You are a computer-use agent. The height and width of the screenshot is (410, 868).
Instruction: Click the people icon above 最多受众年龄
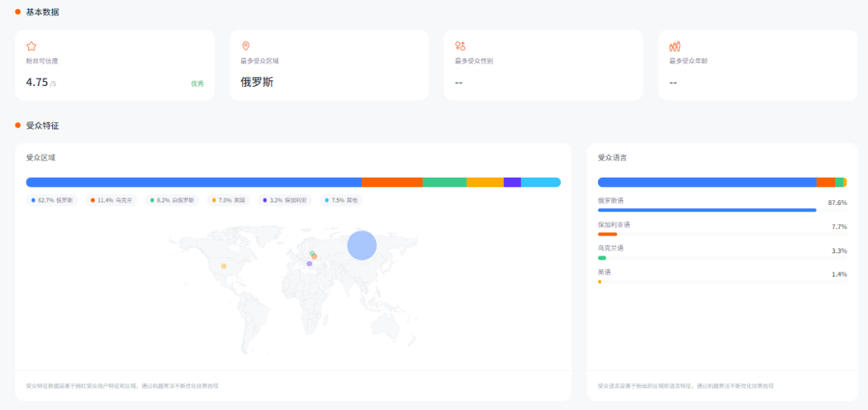coord(675,46)
